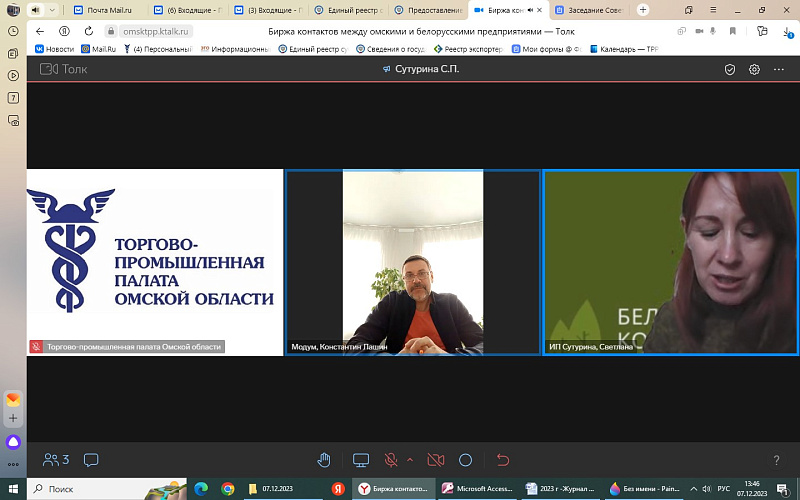The image size is (800, 500).
Task: Mute audio on Биржа контактов tab
Action: click(530, 10)
